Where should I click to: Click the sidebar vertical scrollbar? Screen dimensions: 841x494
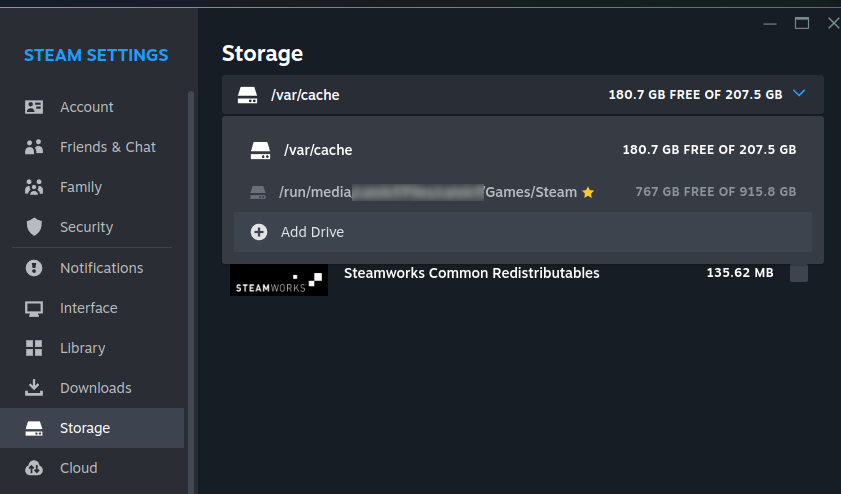(x=190, y=250)
